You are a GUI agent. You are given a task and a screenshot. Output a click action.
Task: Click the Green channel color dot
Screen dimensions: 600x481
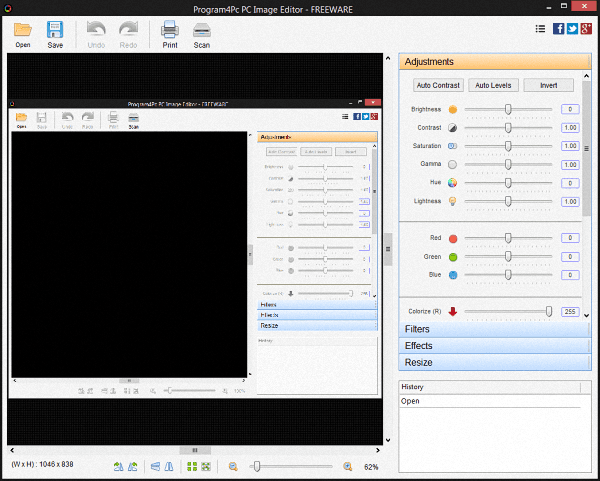pyautogui.click(x=453, y=257)
